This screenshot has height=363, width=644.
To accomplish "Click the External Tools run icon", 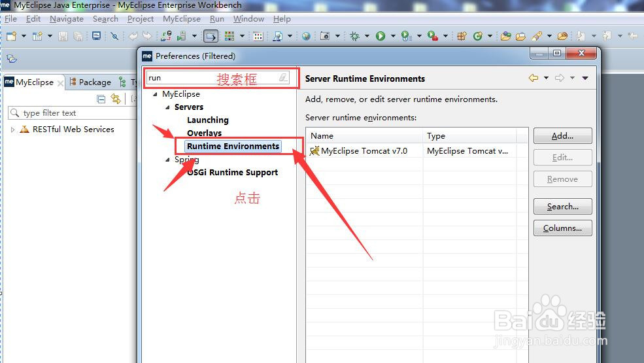I will (432, 36).
